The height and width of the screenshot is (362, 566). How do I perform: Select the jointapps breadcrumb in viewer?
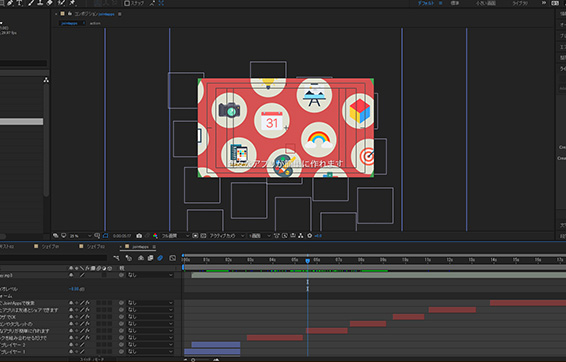70,23
